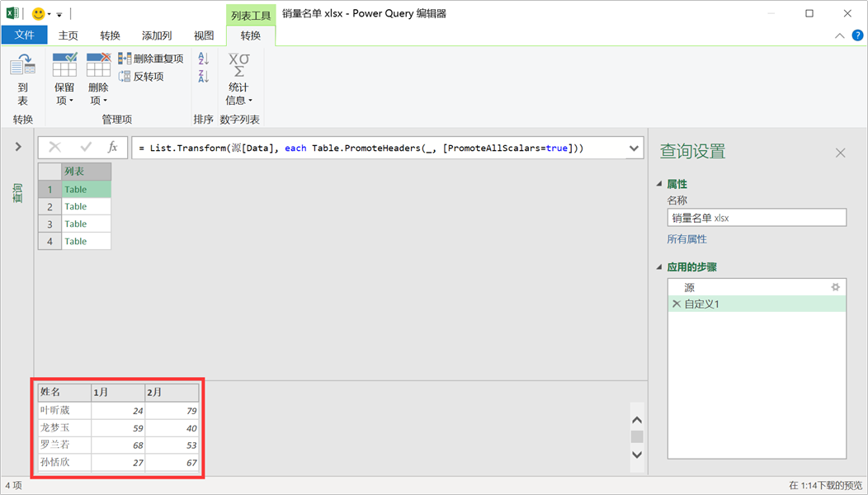This screenshot has width=868, height=495.
Task: Open the 保留项 (Keep Items) menu
Action: pos(64,80)
